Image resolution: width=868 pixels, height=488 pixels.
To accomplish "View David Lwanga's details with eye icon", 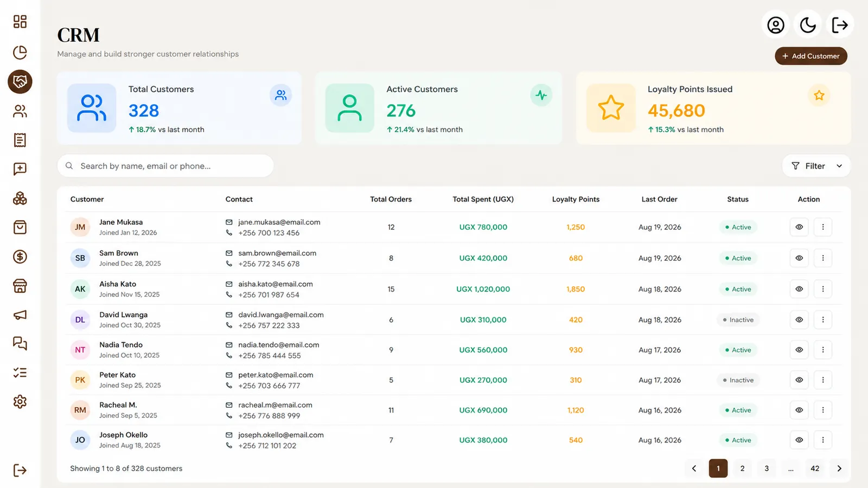I will (x=799, y=320).
